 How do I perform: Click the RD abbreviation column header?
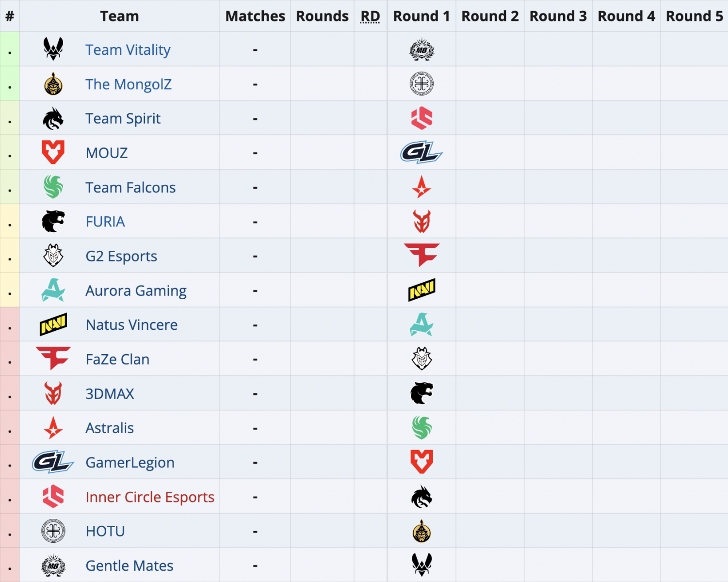370,16
